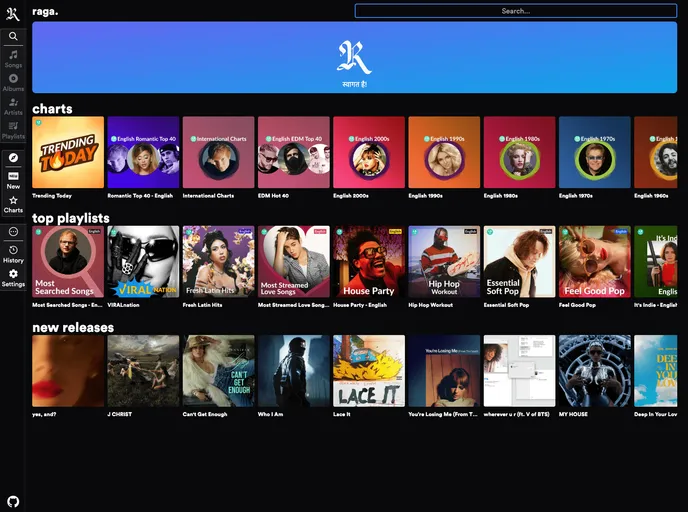Open the J CHRIST release

pyautogui.click(x=143, y=371)
